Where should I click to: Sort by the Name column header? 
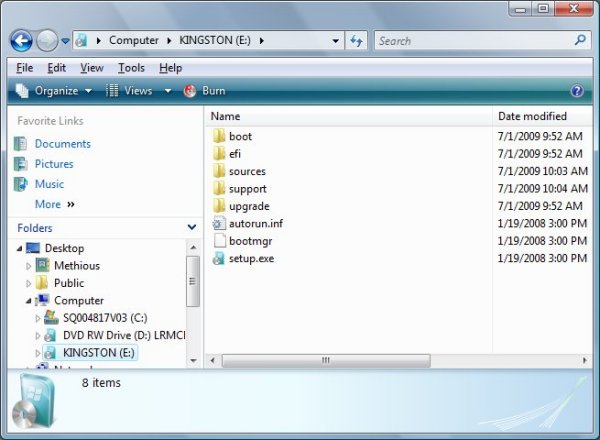point(348,116)
